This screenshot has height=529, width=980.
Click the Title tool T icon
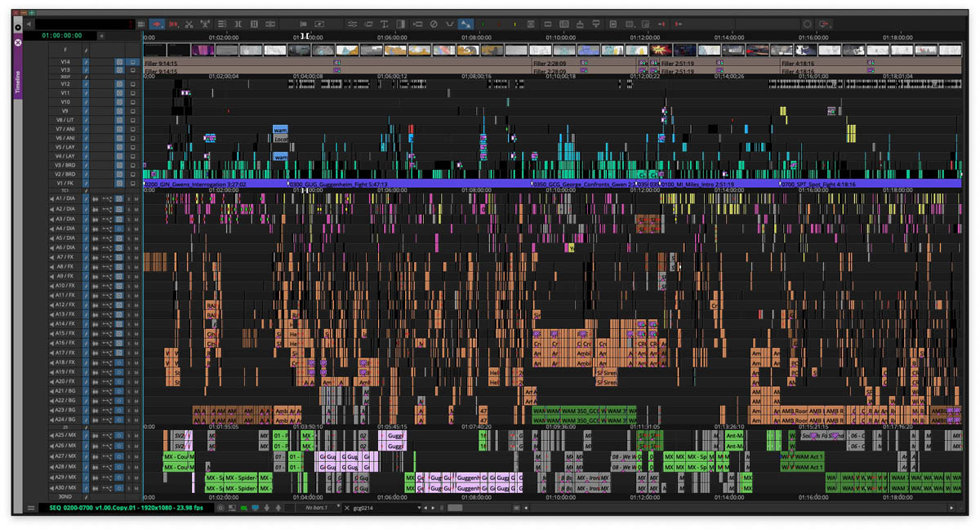click(384, 24)
